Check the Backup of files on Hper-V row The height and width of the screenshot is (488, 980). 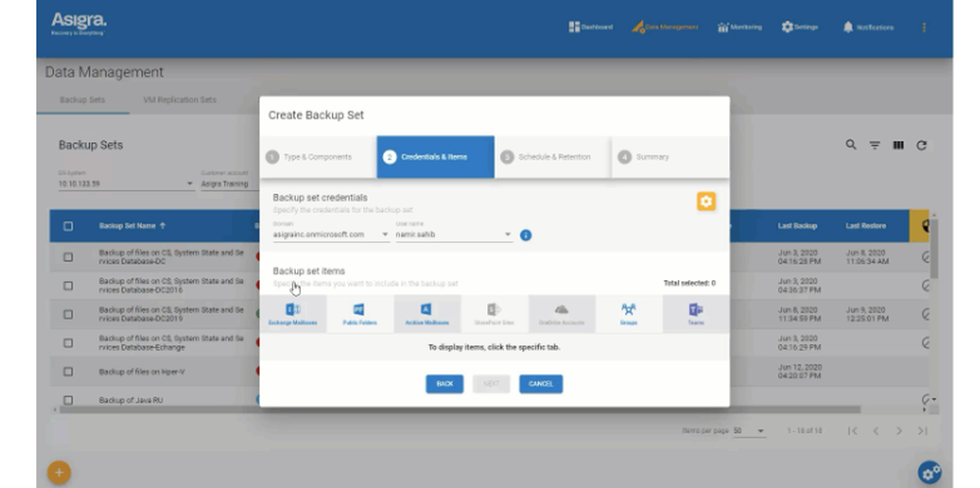[69, 371]
